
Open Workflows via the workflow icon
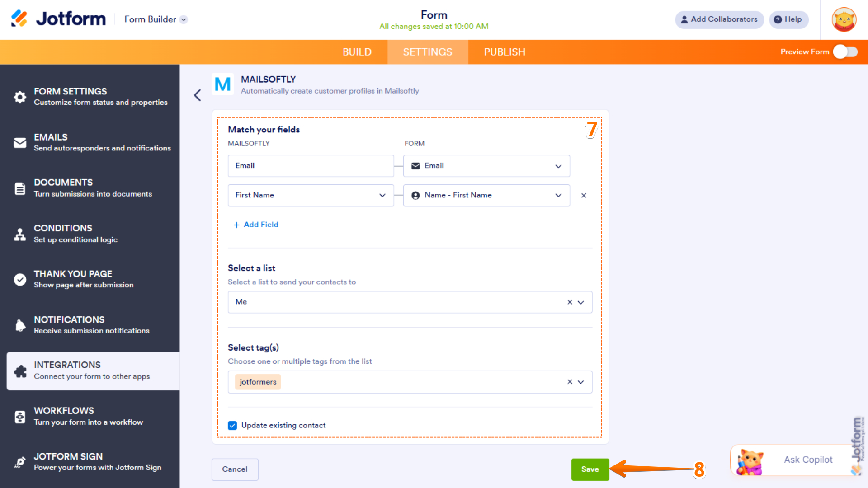coord(20,416)
